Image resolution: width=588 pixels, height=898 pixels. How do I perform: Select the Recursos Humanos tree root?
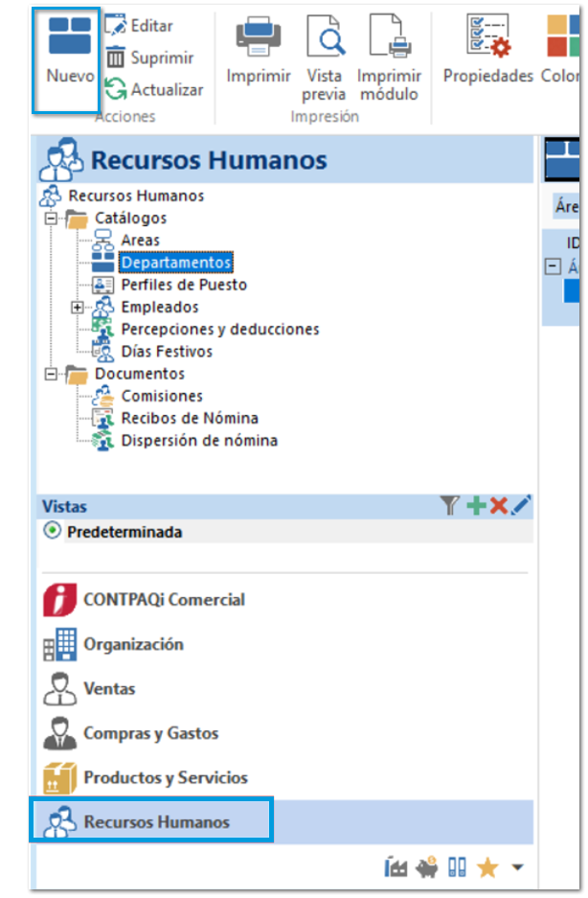tap(136, 196)
